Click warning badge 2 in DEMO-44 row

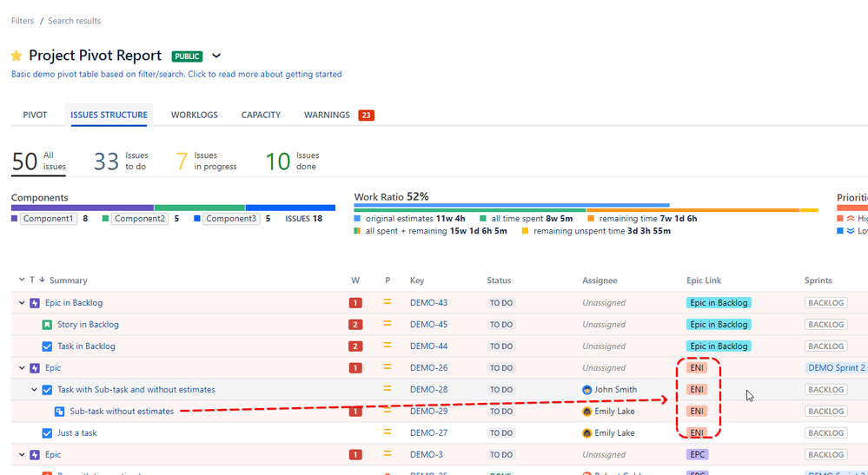355,346
